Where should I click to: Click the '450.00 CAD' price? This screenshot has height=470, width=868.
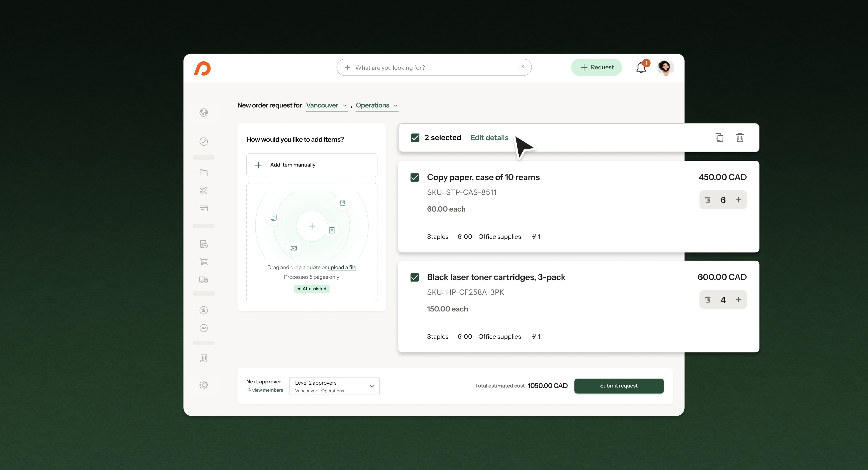pyautogui.click(x=722, y=177)
